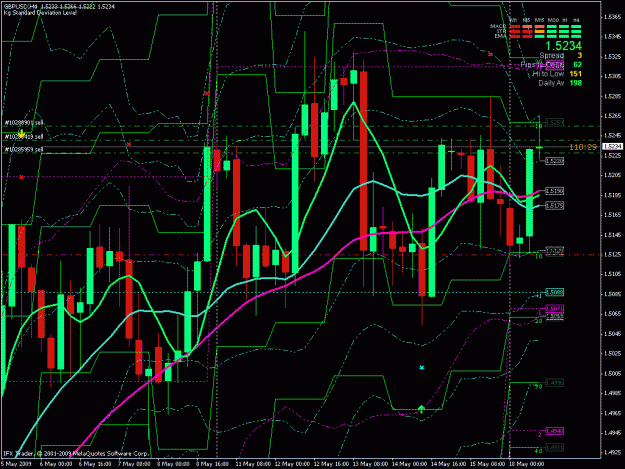The image size is (625, 469).
Task: Click the green up arrow near chart bottom
Action: pos(421,408)
